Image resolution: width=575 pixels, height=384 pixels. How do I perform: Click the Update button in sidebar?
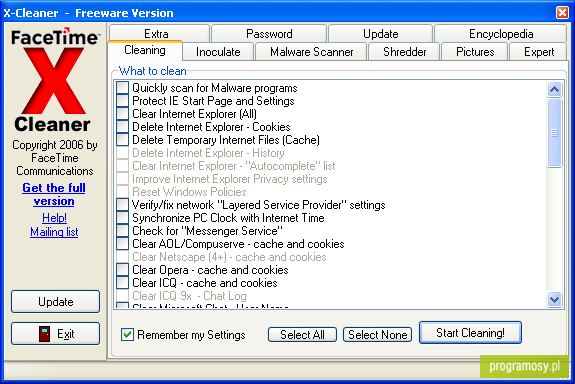click(x=55, y=301)
